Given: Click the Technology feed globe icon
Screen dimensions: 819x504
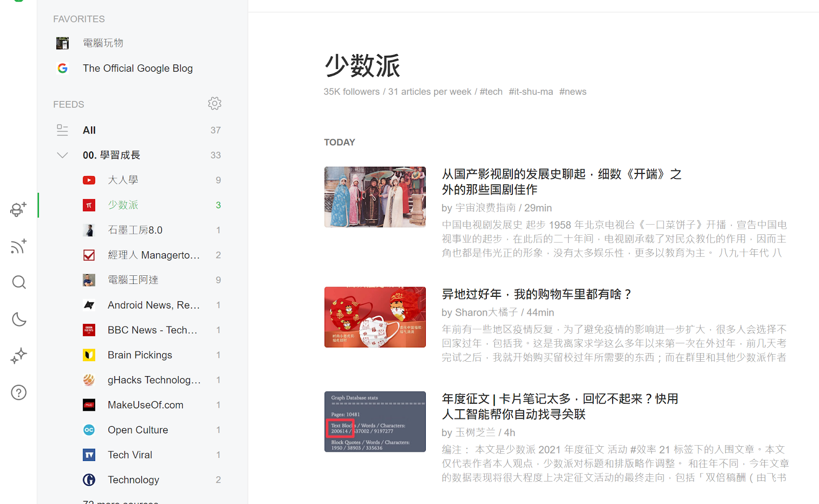Looking at the screenshot, I should [89, 480].
